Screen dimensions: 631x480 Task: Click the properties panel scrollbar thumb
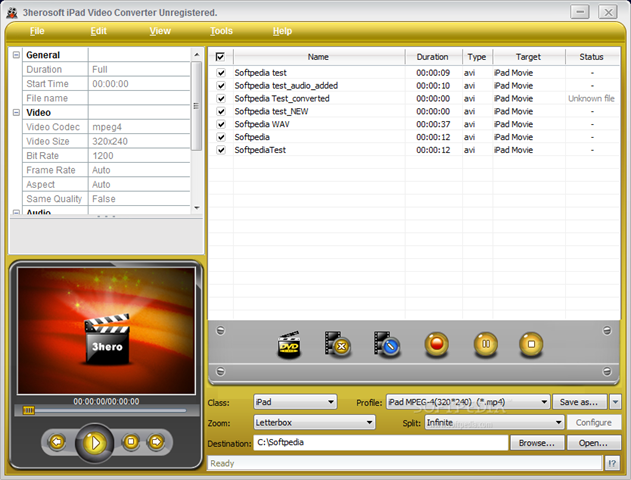pos(196,106)
